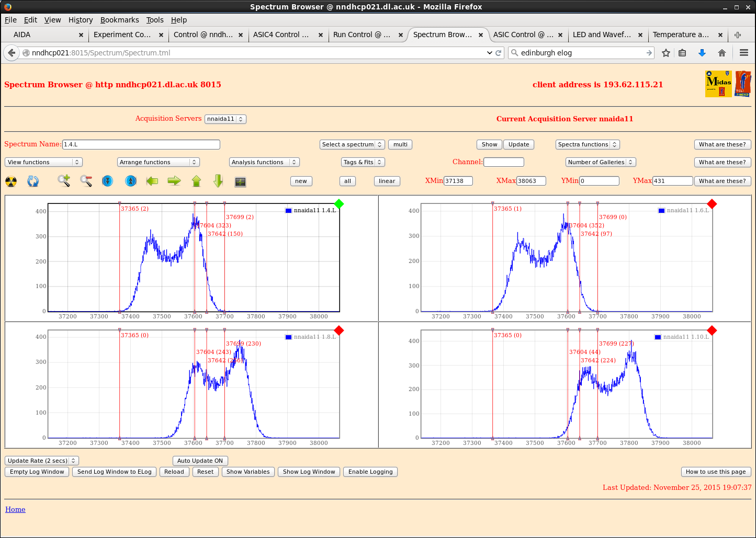Open the Acquisition Servers nnaida11 dropdown
This screenshot has height=538, width=756.
[225, 119]
